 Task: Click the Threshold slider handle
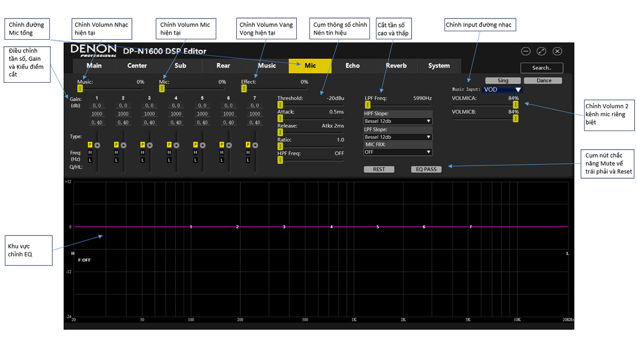280,105
